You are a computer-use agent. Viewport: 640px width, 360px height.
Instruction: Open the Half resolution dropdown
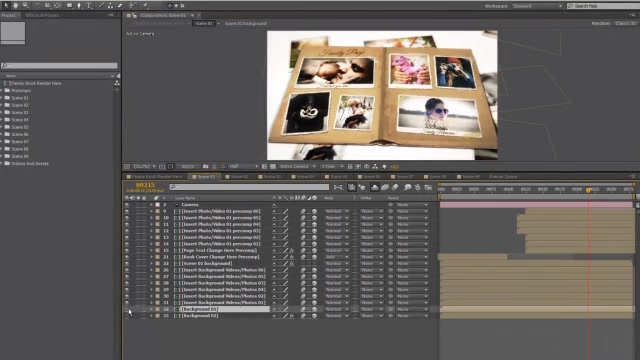tap(243, 167)
